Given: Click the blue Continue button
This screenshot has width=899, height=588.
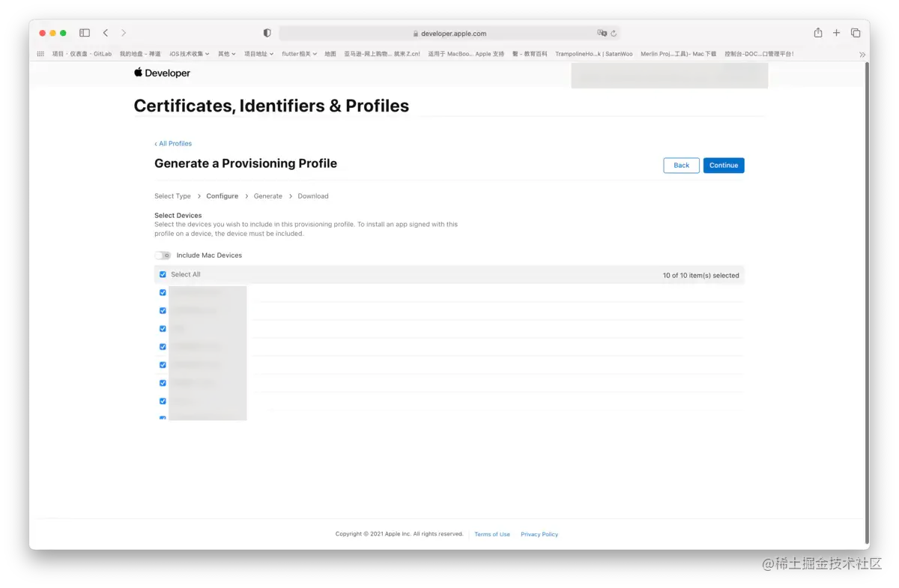Looking at the screenshot, I should (x=724, y=166).
